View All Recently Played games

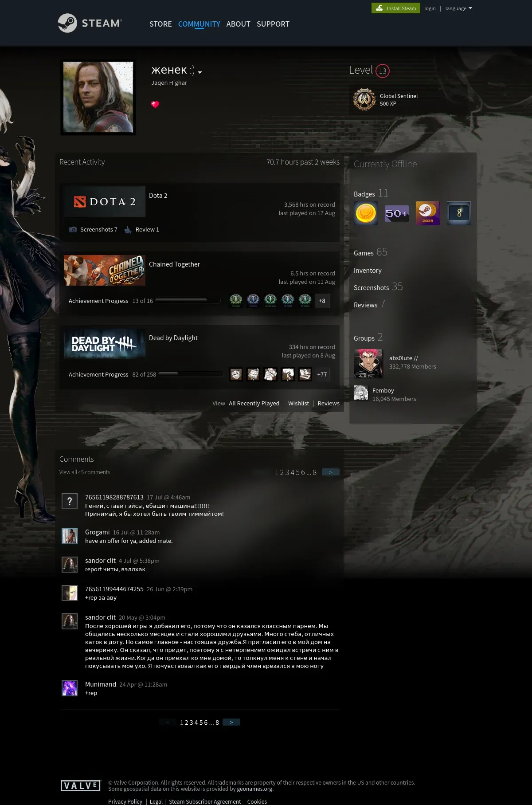tap(254, 403)
